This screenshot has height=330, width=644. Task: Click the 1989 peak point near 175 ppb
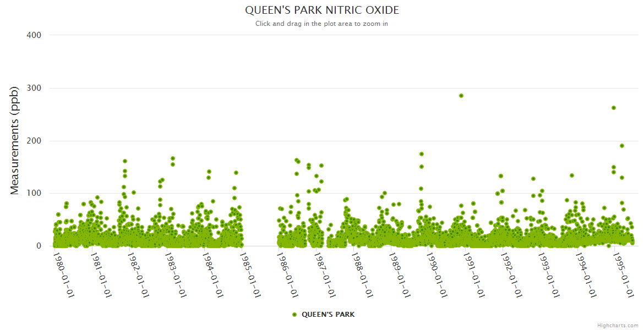[422, 154]
